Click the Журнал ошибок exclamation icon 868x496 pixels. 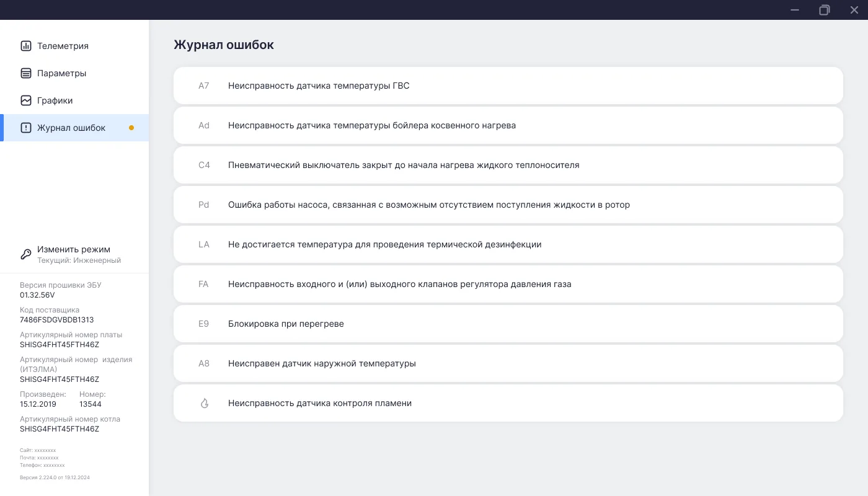tap(26, 128)
